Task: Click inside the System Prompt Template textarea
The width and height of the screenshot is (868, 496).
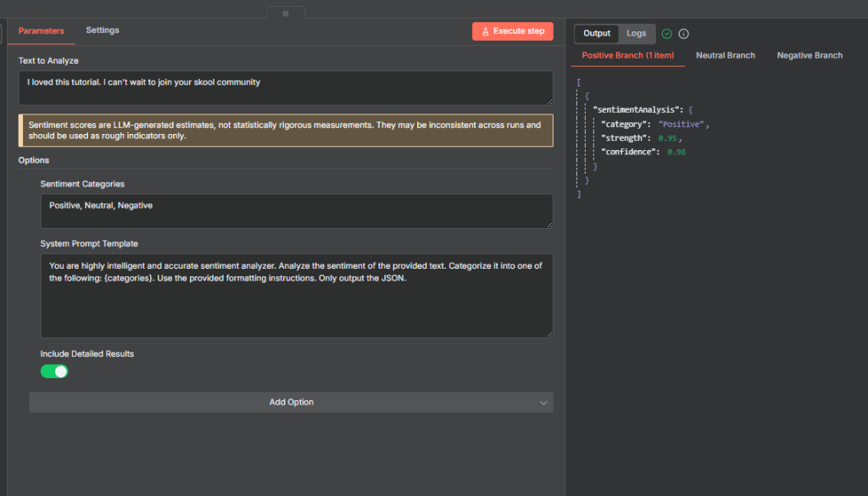Action: tap(296, 295)
